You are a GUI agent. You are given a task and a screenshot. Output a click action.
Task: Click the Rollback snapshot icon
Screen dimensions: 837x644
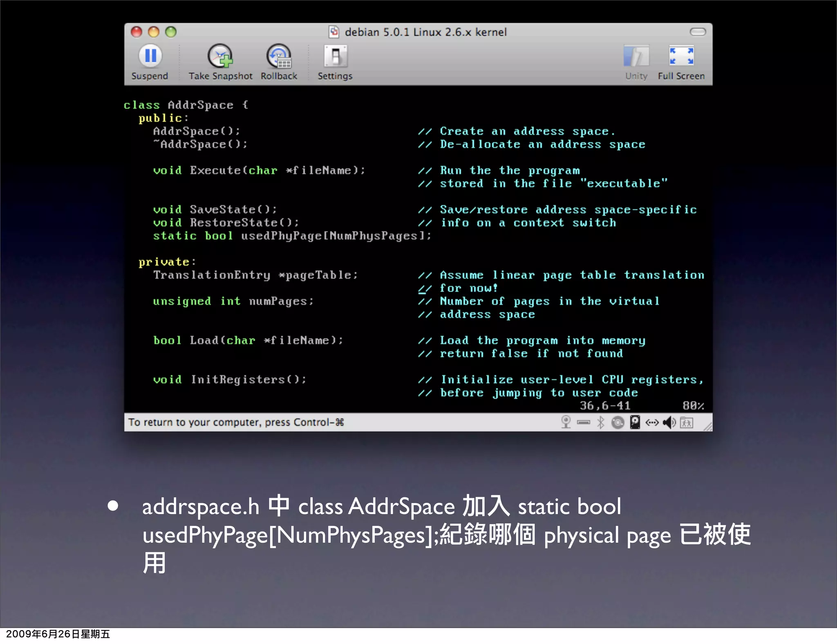point(279,56)
